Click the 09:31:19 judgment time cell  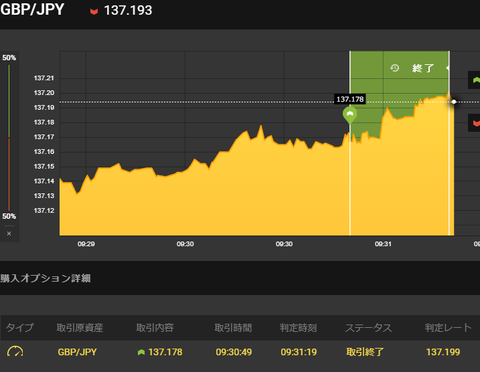[299, 352]
